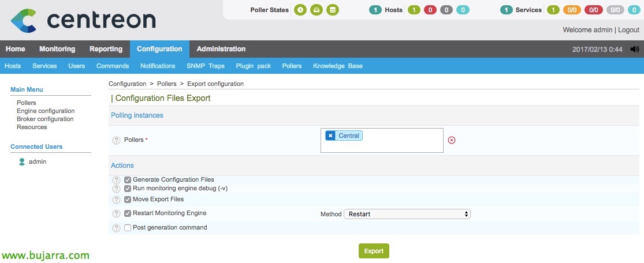644x263 pixels.
Task: Toggle the sound speaker icon
Action: pyautogui.click(x=635, y=50)
